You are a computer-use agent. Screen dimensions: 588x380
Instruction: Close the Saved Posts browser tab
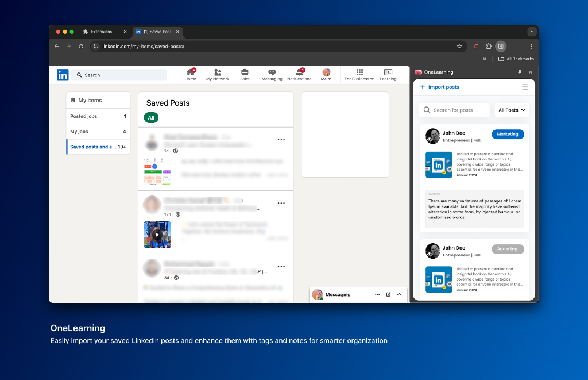tap(178, 32)
